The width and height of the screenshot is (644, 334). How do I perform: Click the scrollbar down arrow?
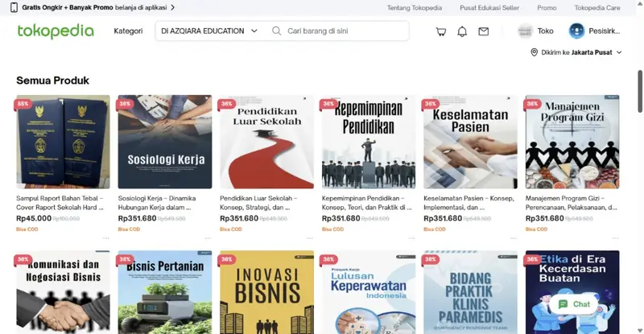coord(640,330)
